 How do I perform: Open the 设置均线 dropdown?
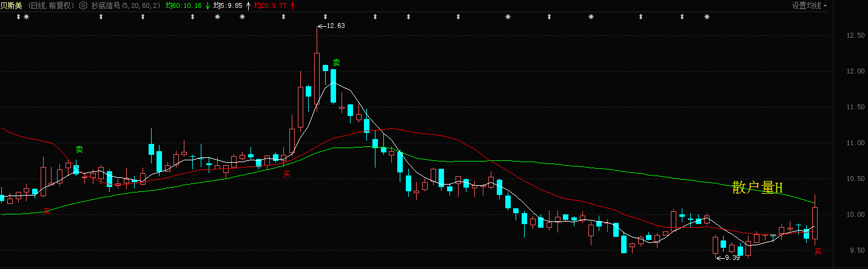pyautogui.click(x=809, y=5)
